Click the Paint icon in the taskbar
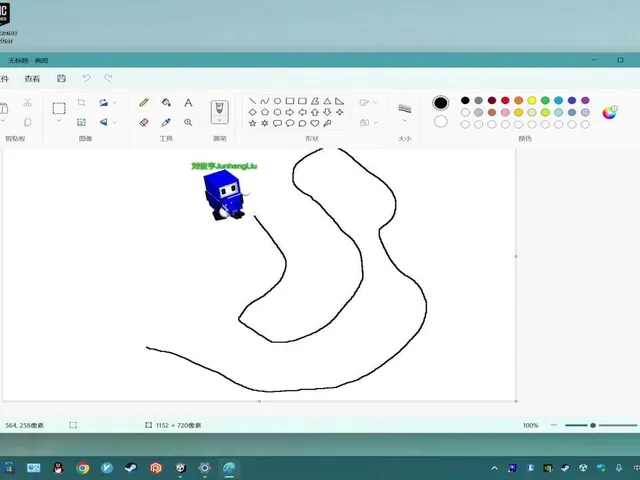The width and height of the screenshot is (640, 480). tap(229, 468)
